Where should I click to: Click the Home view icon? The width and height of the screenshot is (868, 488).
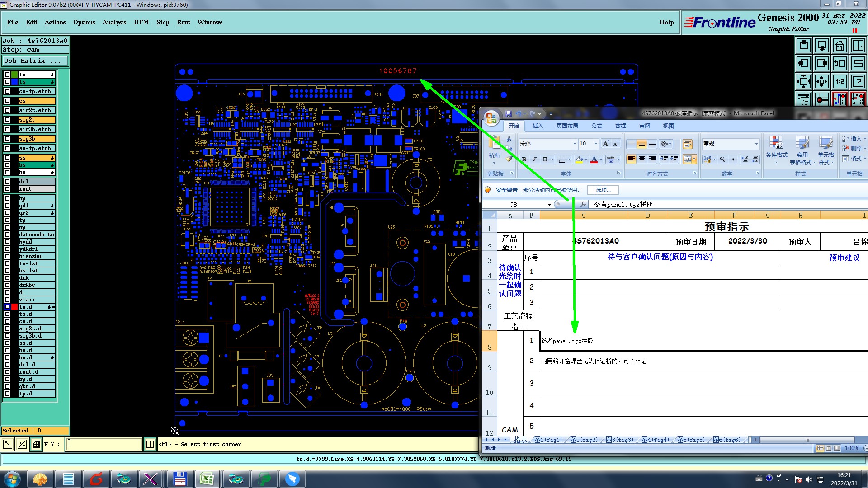[x=840, y=45]
